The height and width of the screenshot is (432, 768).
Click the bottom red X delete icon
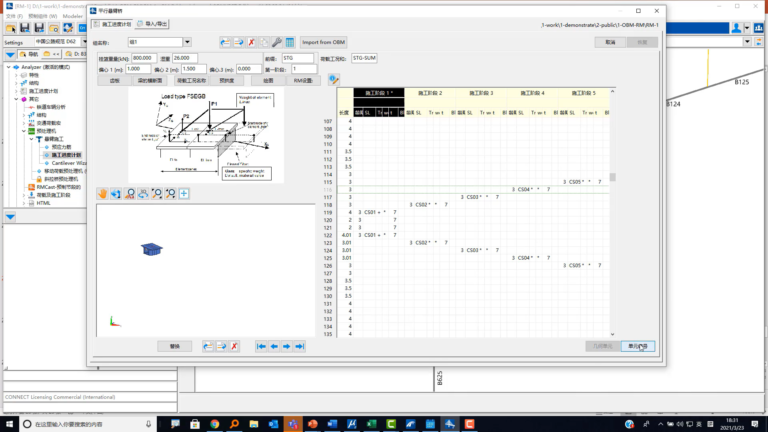pos(234,346)
